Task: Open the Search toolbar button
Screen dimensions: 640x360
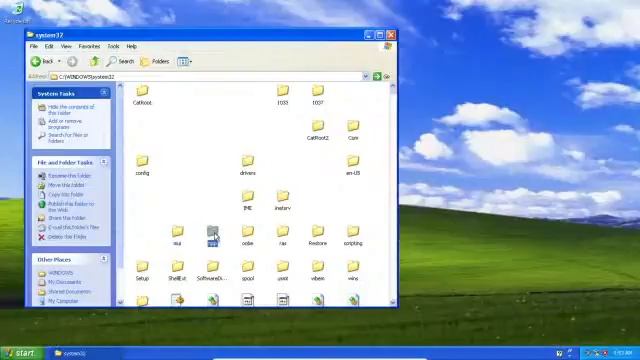Action: pos(120,61)
